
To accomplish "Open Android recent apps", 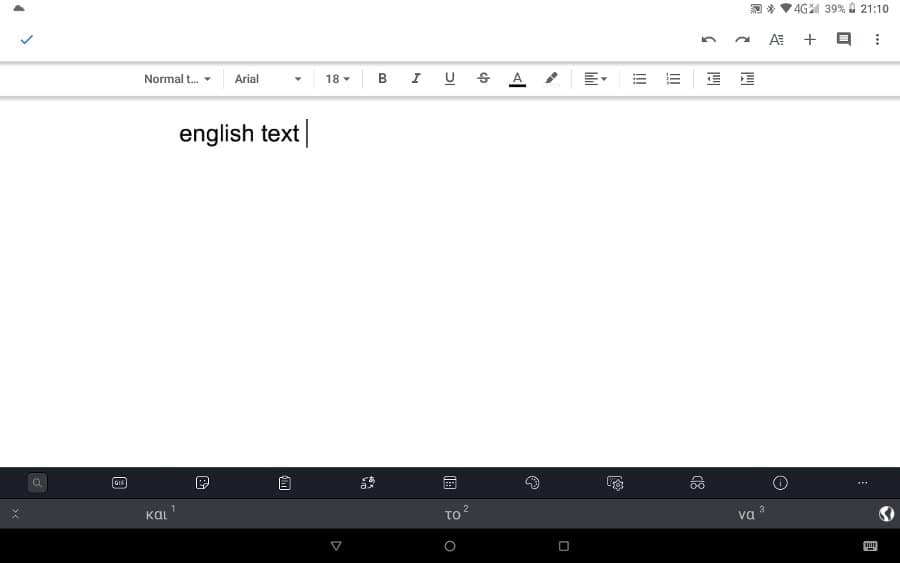I will click(564, 546).
